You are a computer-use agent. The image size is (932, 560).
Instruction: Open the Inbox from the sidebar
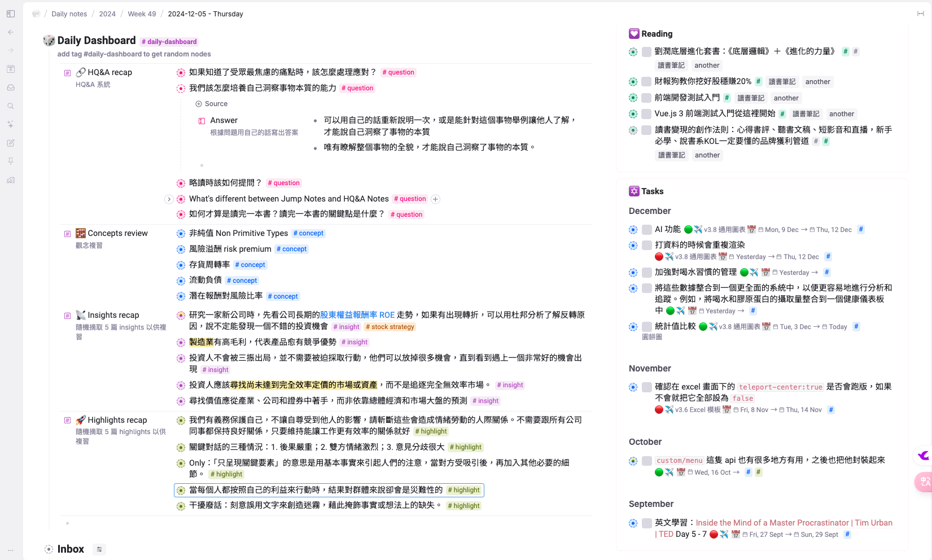point(10,87)
